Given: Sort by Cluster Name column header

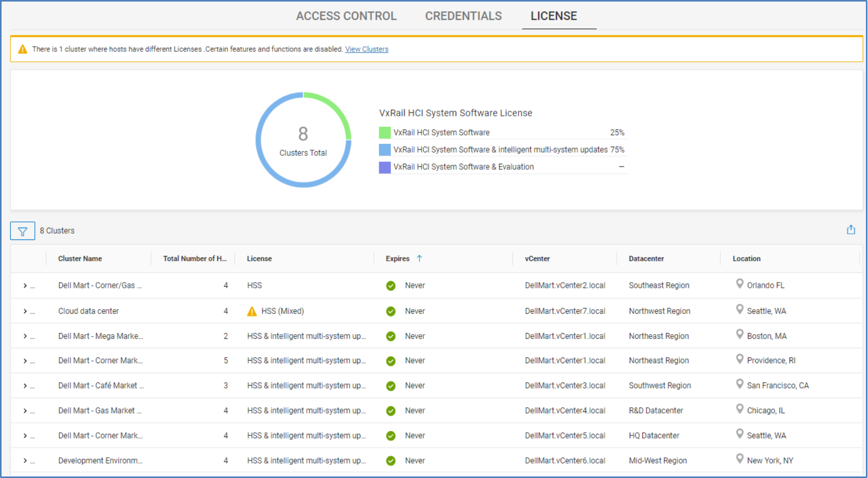Looking at the screenshot, I should tap(80, 259).
